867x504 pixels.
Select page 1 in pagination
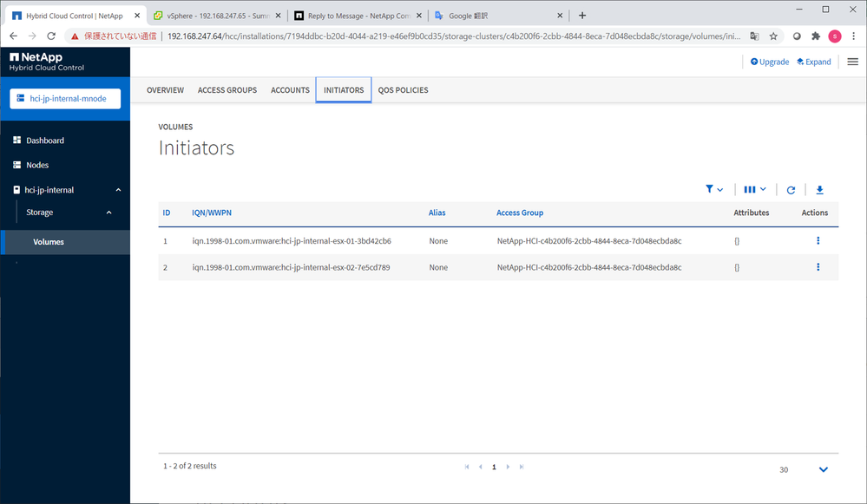pos(494,467)
